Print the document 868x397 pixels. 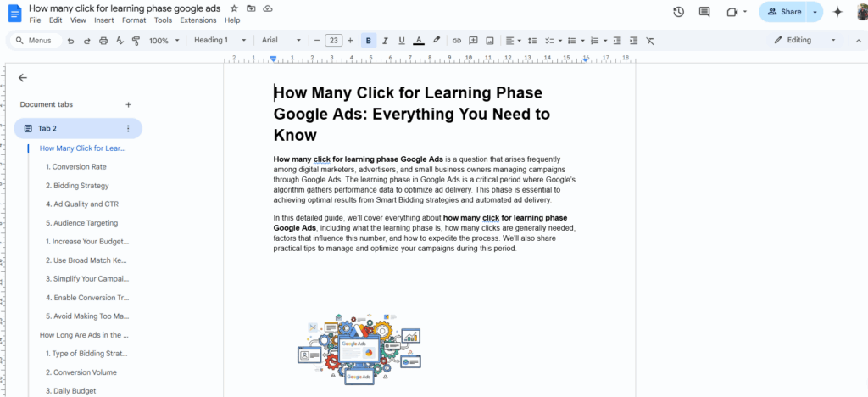click(x=103, y=41)
